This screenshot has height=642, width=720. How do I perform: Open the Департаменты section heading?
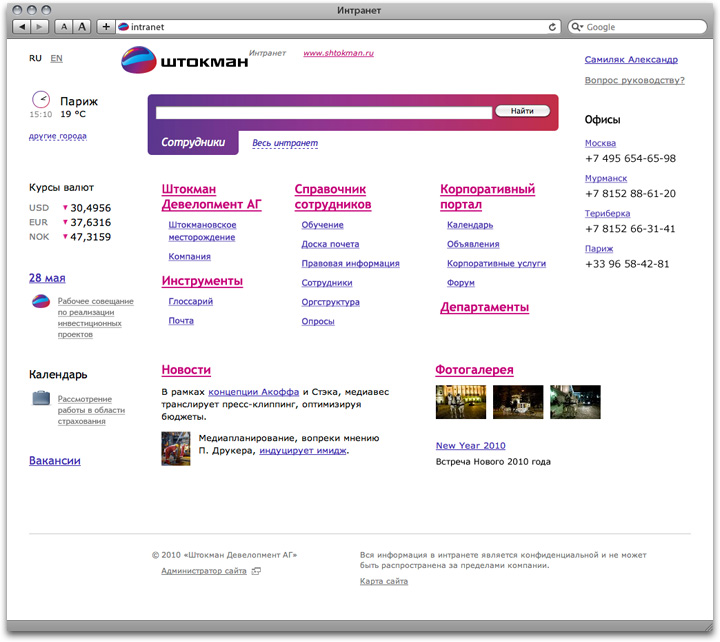[x=484, y=308]
